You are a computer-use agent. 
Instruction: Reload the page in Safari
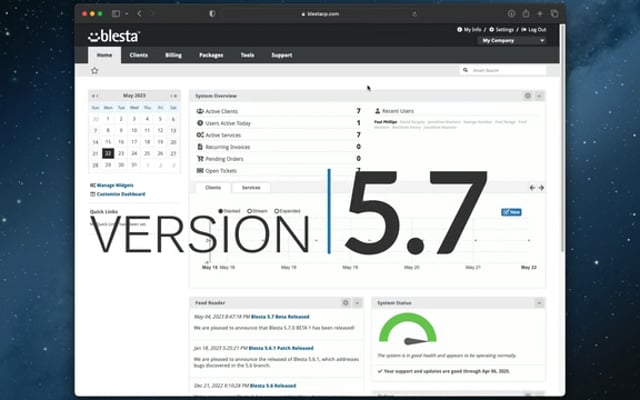pyautogui.click(x=414, y=14)
